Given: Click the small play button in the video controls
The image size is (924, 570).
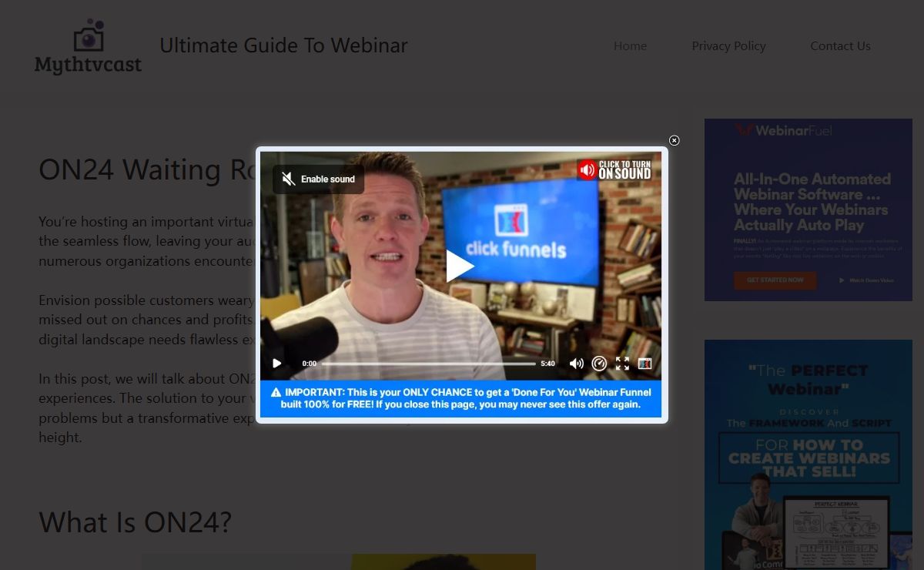Looking at the screenshot, I should 277,364.
